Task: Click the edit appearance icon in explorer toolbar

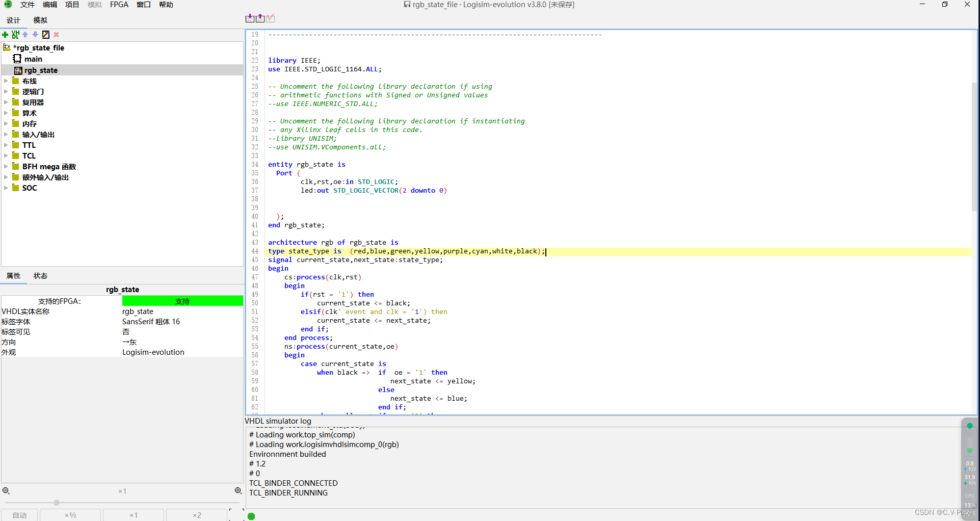Action: [46, 35]
